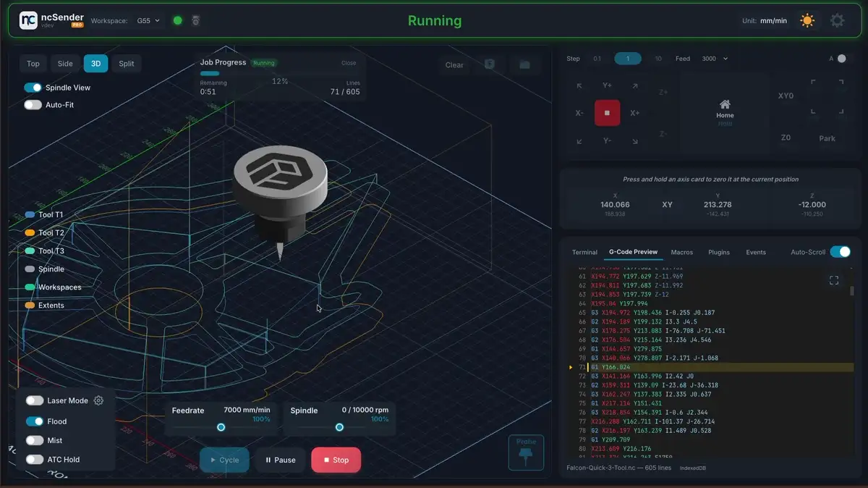Enable the Laser Mode toggle
The width and height of the screenshot is (868, 488).
pyautogui.click(x=35, y=400)
